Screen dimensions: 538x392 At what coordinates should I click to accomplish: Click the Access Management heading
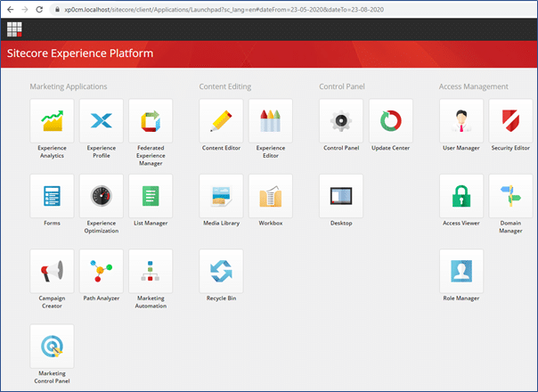click(x=474, y=86)
